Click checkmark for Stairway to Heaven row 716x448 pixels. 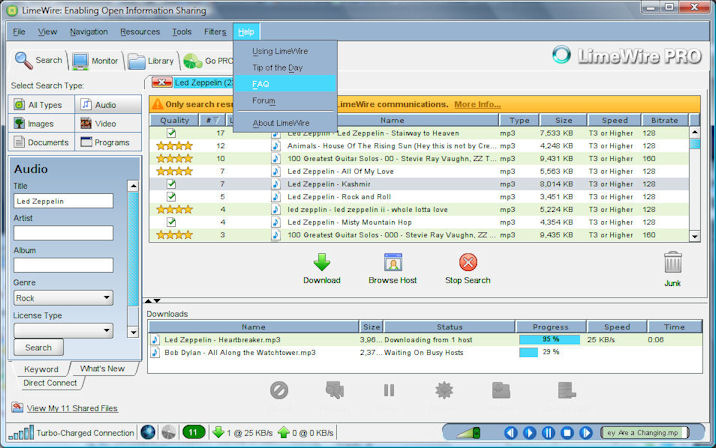coord(171,133)
